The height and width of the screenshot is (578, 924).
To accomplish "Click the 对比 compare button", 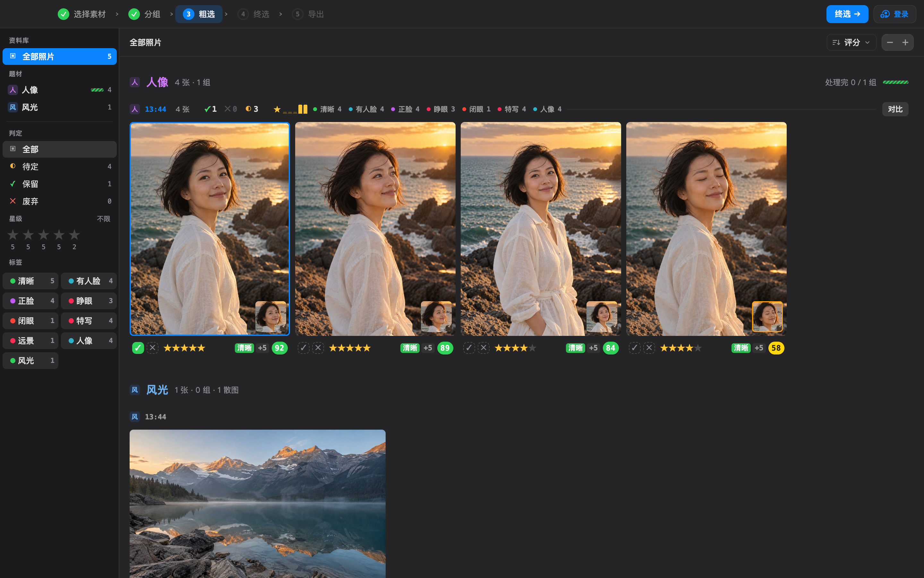I will click(895, 109).
